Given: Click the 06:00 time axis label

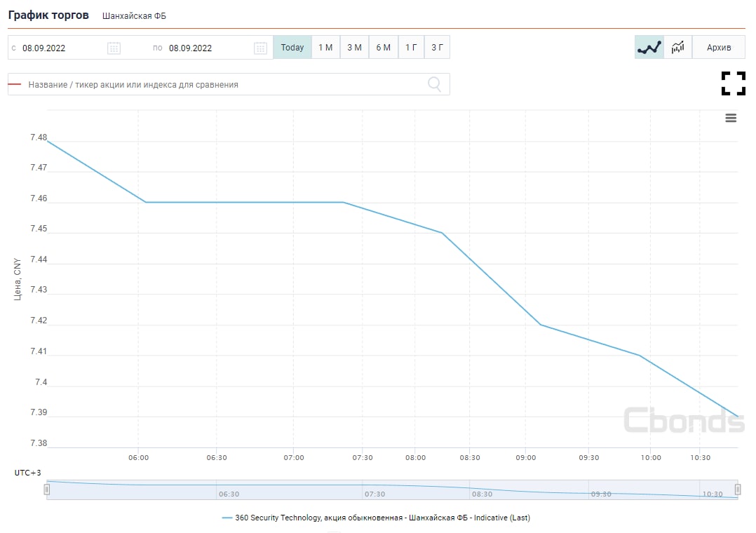Looking at the screenshot, I should pos(138,457).
